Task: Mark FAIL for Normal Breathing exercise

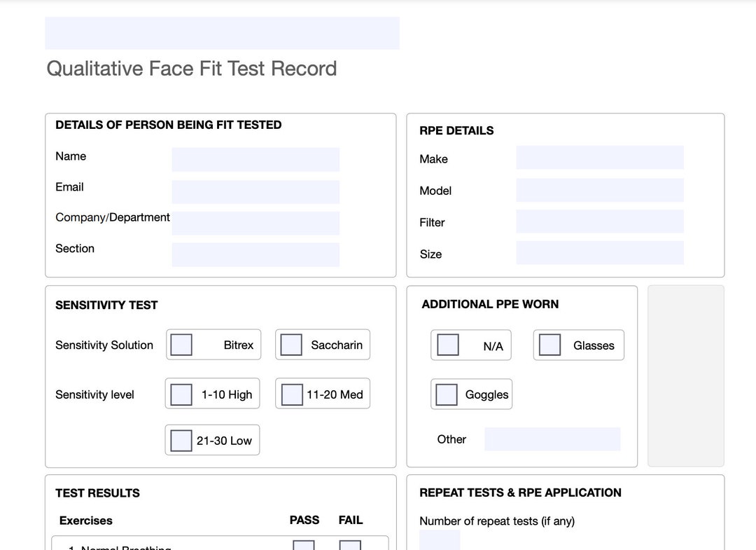Action: click(x=349, y=546)
